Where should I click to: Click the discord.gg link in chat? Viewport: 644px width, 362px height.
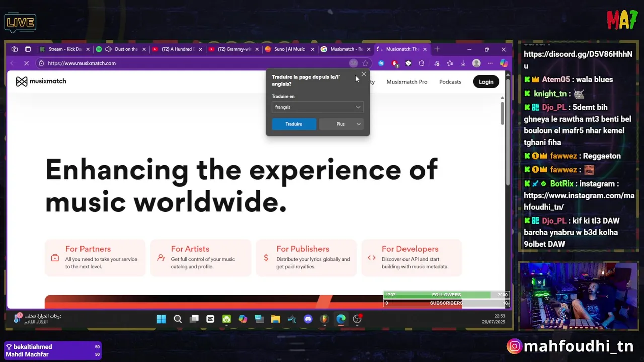click(578, 60)
